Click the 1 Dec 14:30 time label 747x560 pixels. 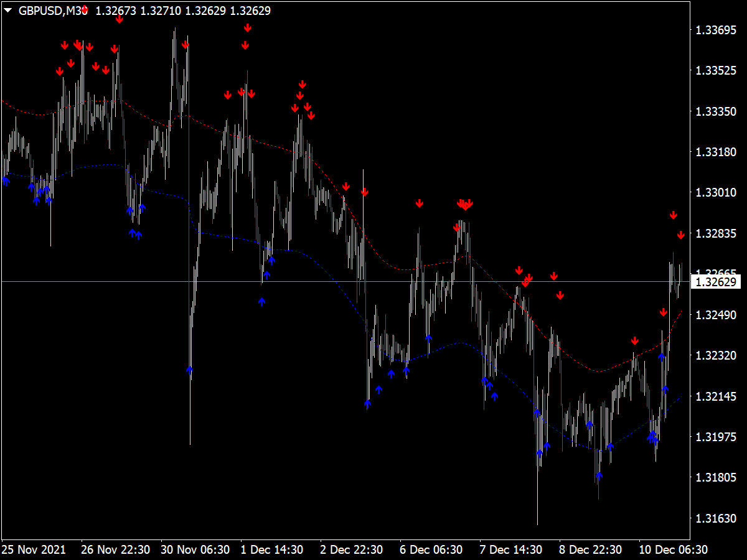272,550
